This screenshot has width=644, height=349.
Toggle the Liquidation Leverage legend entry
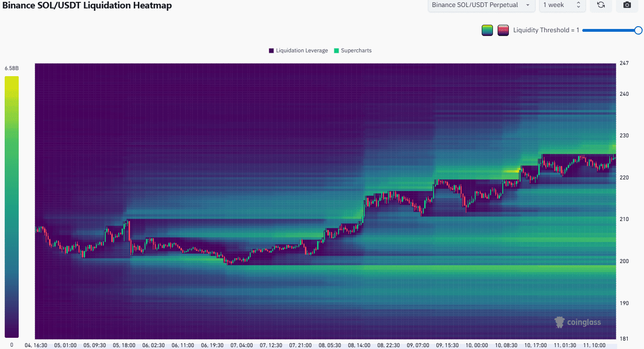pos(298,50)
